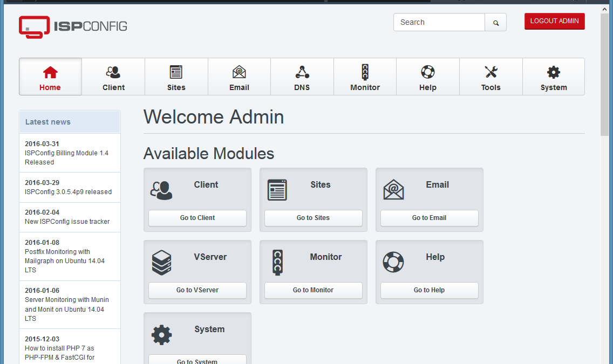
Task: Click the System module title text
Action: point(209,329)
